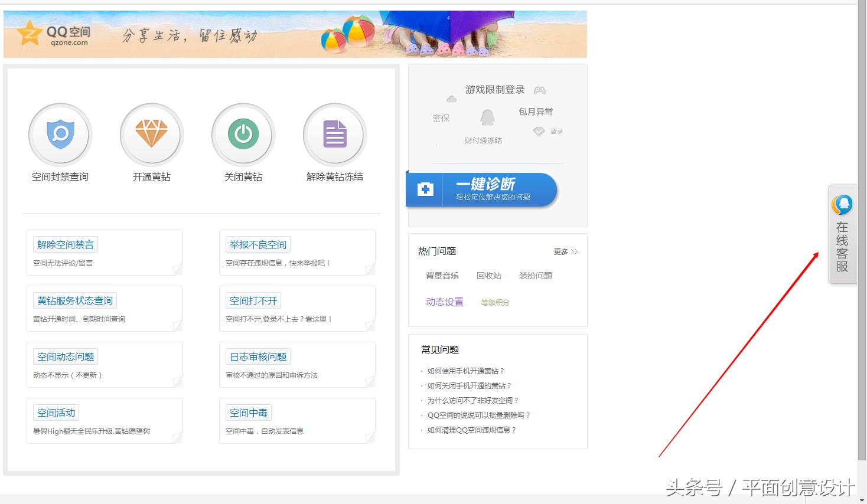This screenshot has width=867, height=504.
Task: Click the QQ空间 logo in the banner
Action: 53,34
